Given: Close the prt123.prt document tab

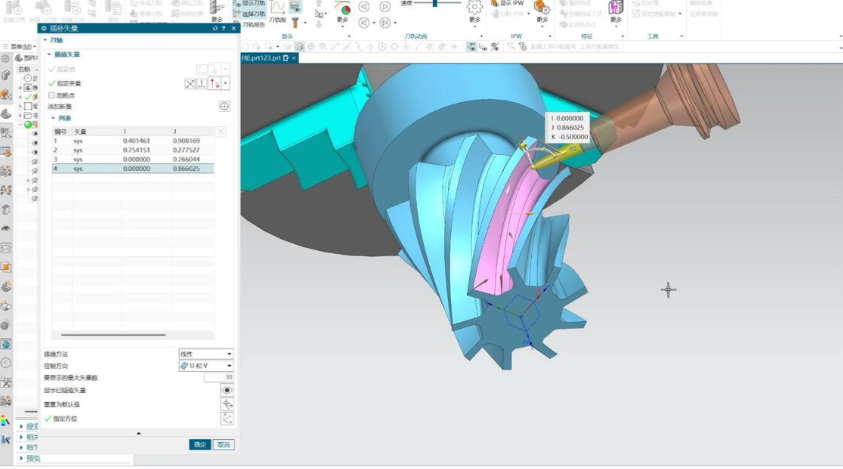Looking at the screenshot, I should (x=294, y=58).
